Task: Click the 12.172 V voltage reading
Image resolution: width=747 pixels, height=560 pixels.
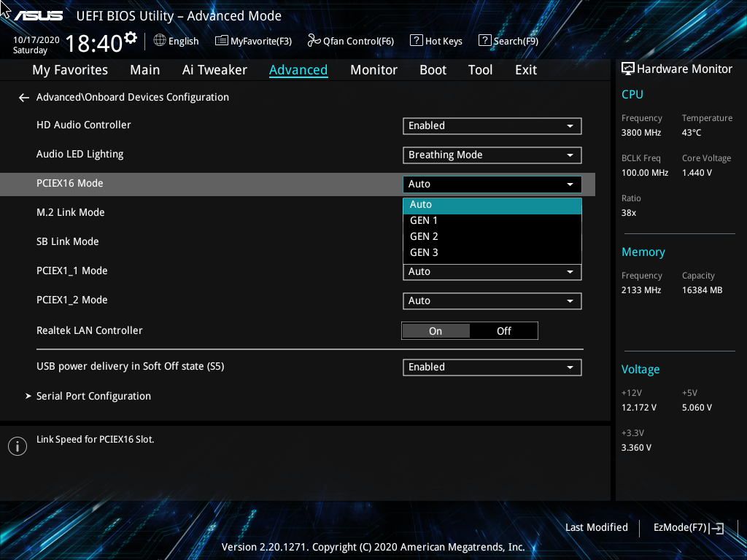Action: point(639,408)
